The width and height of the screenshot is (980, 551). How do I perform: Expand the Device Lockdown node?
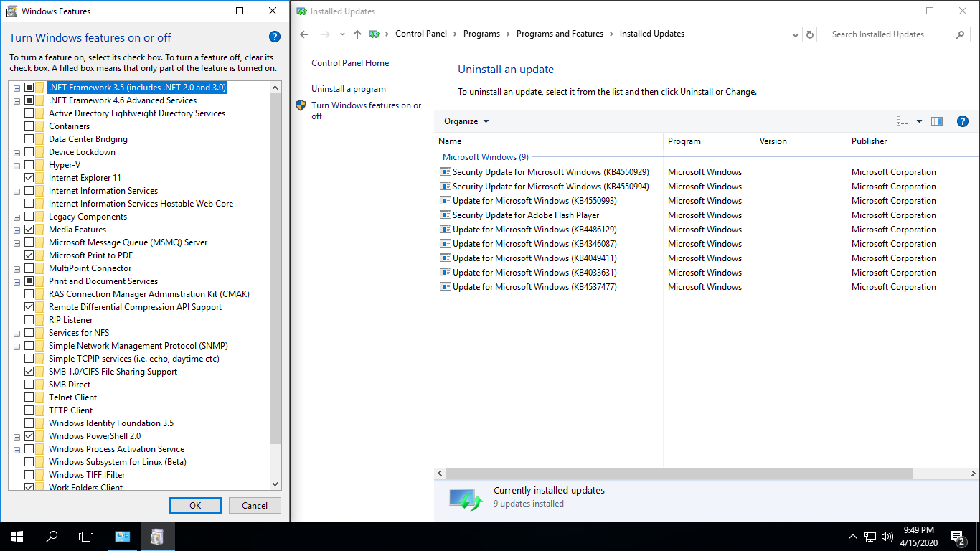coord(17,153)
